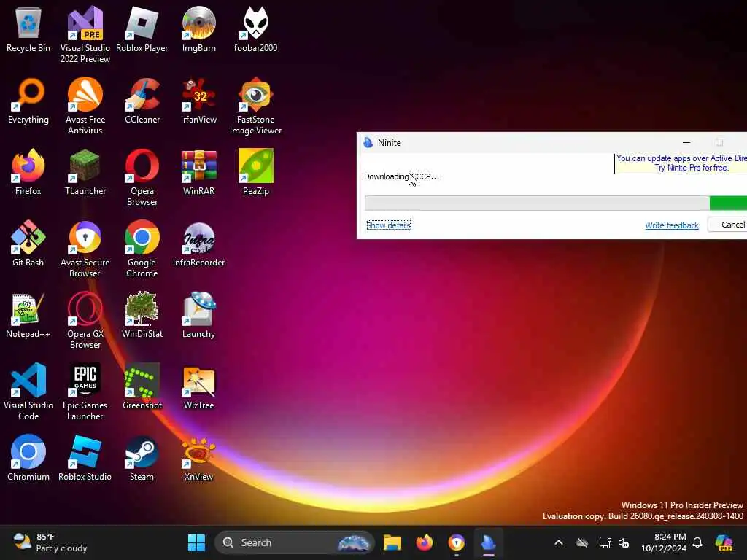The height and width of the screenshot is (560, 747).
Task: Select the WizTree shortcut
Action: coord(198,386)
